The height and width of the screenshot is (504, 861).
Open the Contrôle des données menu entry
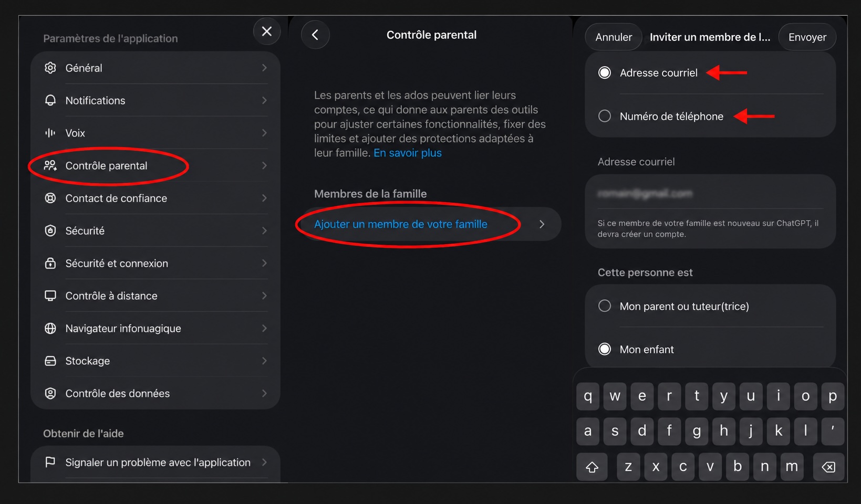(155, 393)
